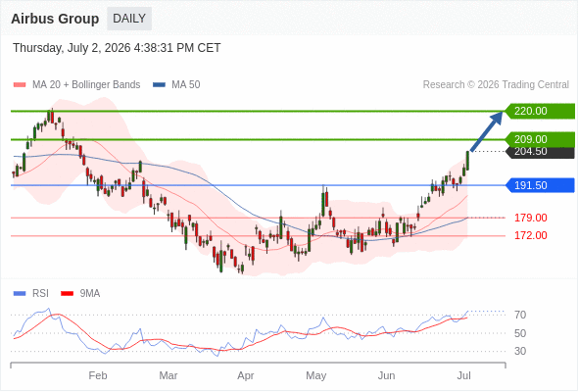
Task: Click the Jun axis label
Action: [x=386, y=375]
